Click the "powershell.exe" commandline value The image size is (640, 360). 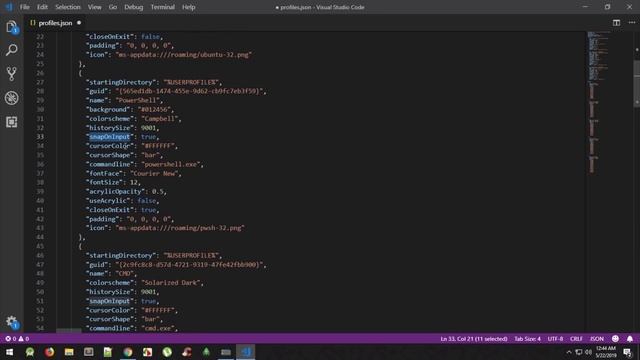click(x=171, y=164)
